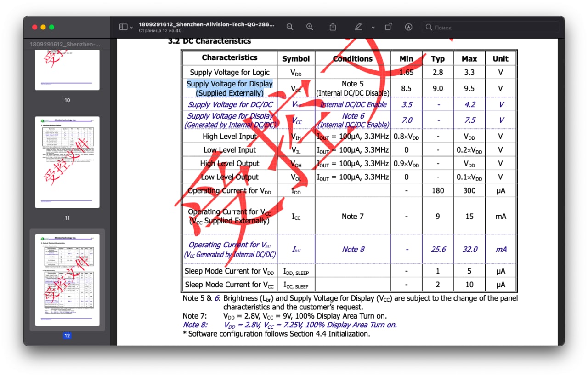Click the '0.9×VDD' minimum value
This screenshot has width=588, height=377.
pyautogui.click(x=406, y=164)
